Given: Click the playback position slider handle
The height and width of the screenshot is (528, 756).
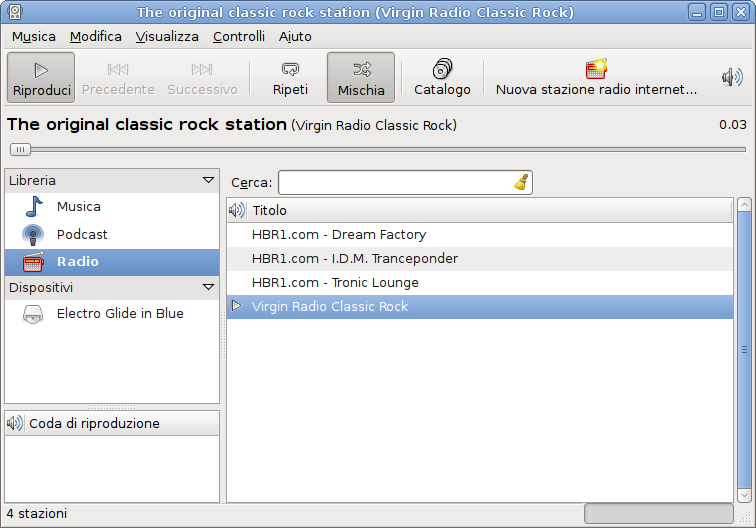Looking at the screenshot, I should coord(20,149).
